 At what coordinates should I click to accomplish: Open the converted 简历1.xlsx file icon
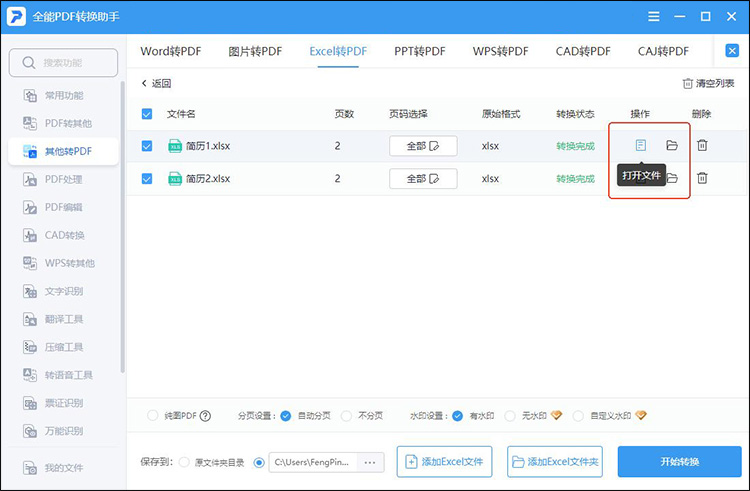coord(640,145)
